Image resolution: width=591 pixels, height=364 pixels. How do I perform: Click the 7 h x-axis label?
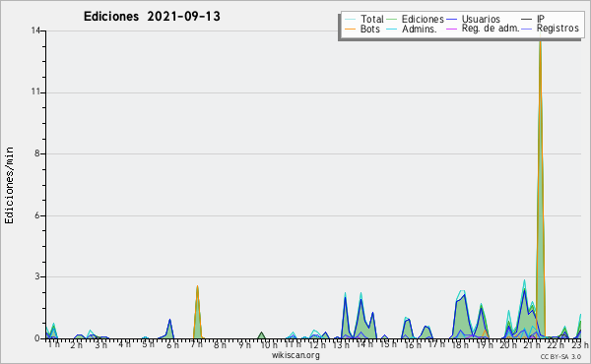coord(197,344)
